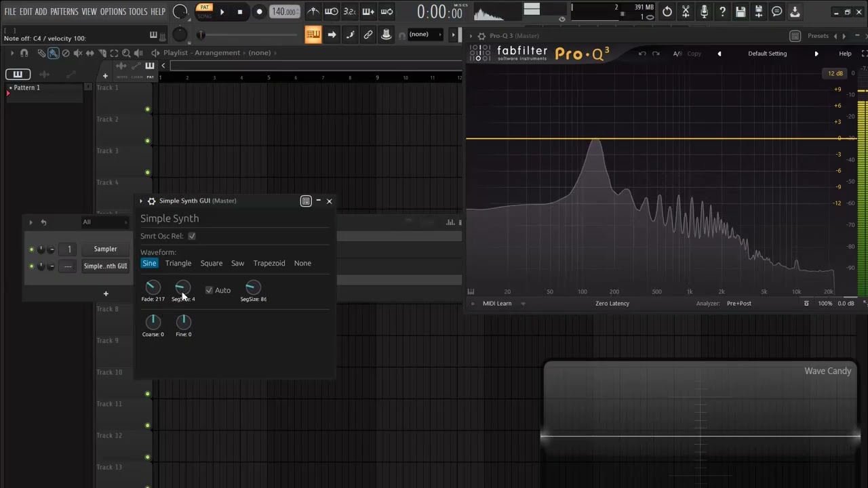Open the Sampler channel button
Viewport: 868px width, 488px height.
point(105,249)
